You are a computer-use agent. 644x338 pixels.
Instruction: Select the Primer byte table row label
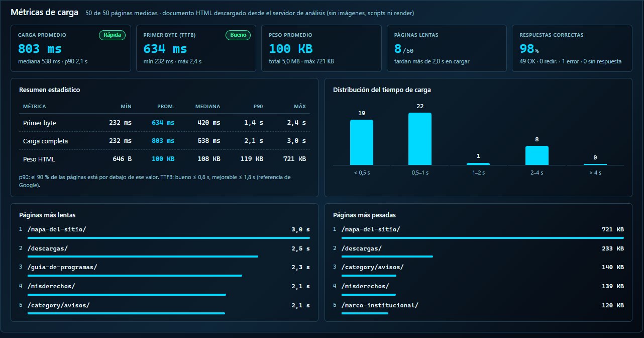tap(40, 123)
